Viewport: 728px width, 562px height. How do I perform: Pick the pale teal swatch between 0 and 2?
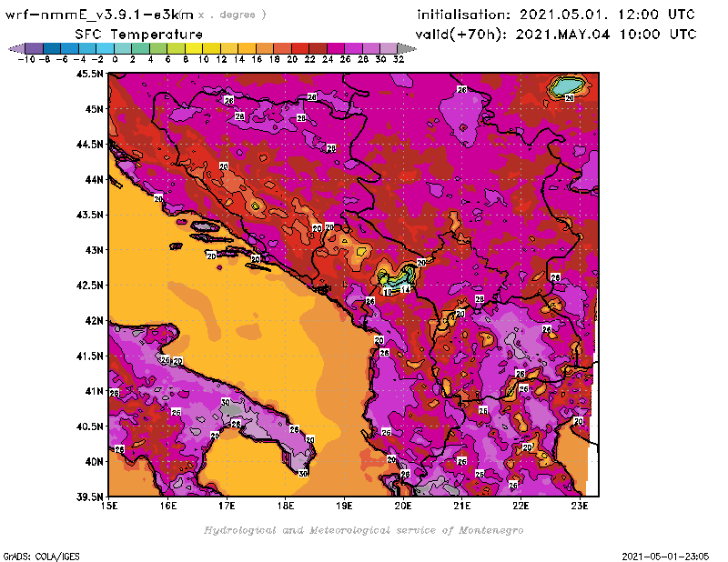(x=123, y=48)
